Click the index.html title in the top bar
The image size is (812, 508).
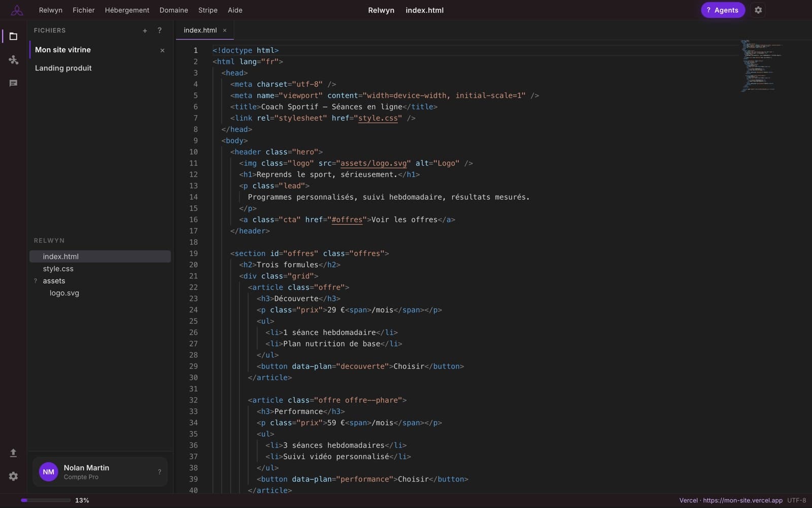424,10
